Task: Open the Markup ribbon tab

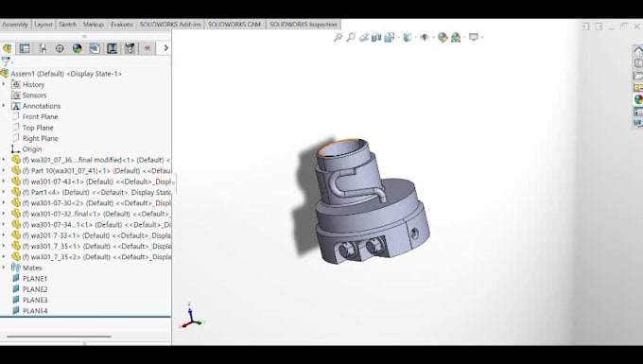Action: (x=94, y=25)
